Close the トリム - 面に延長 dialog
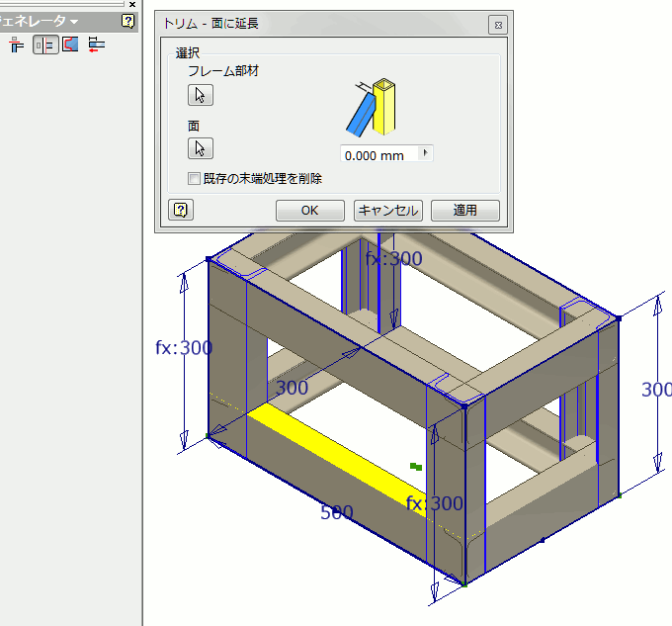 (498, 25)
